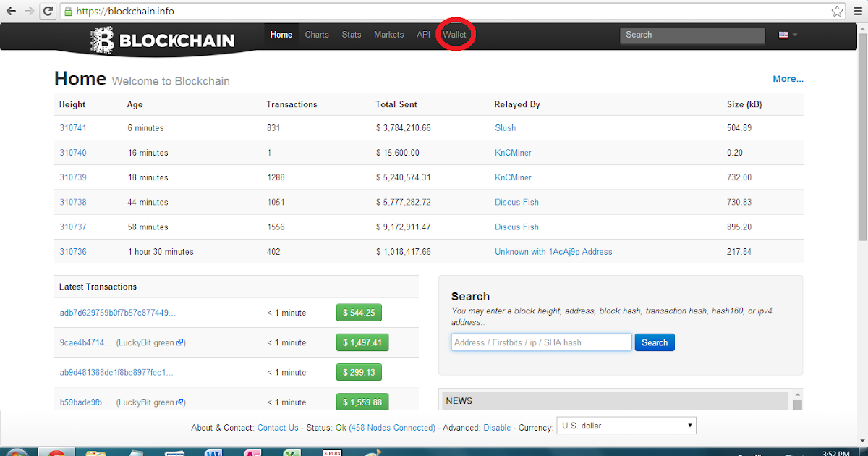Open block 310737
868x456 pixels.
pos(73,227)
